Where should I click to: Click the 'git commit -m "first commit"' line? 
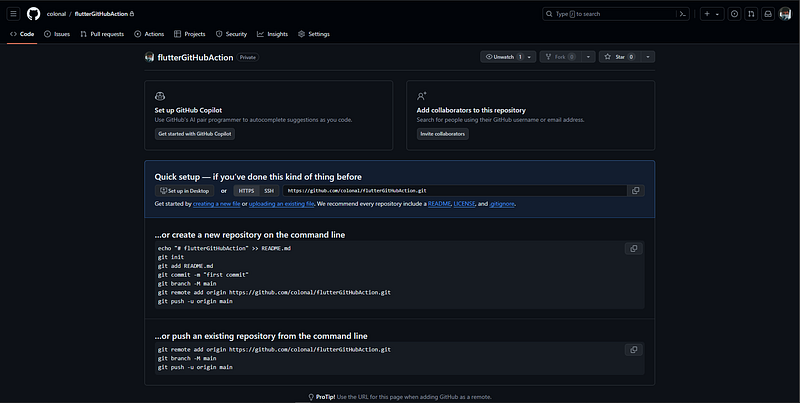pos(203,274)
